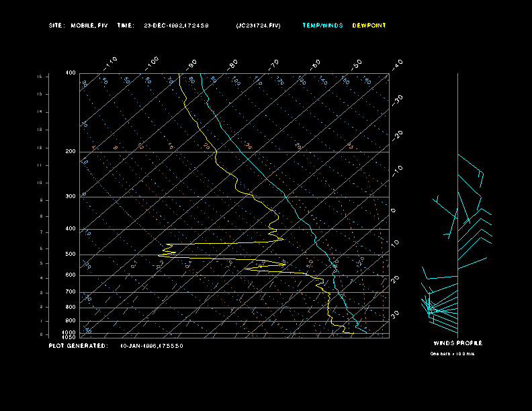The image size is (532, 411).
Task: Click the PLOT GENERATED: label
Action: 79,346
